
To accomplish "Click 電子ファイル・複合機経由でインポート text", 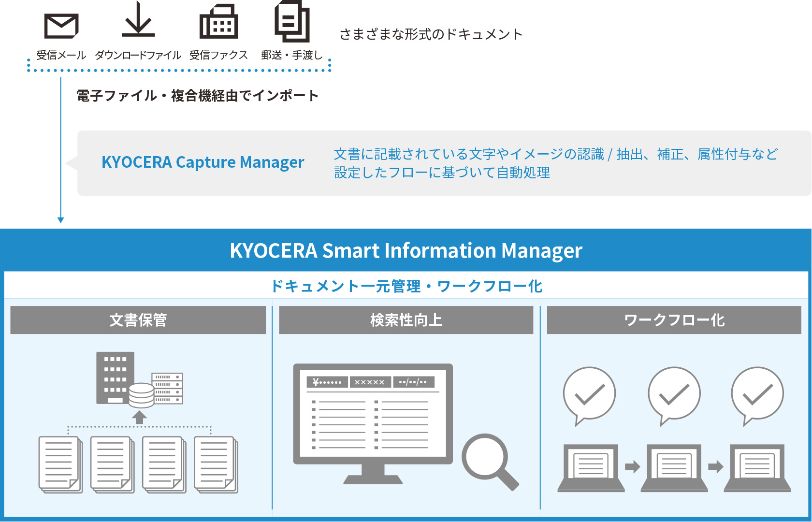I will pos(197,96).
